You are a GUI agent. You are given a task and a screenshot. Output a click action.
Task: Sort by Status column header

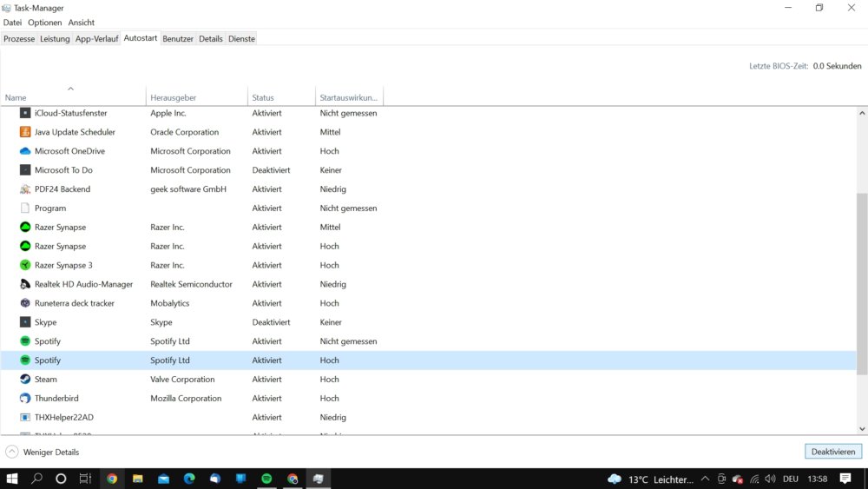pyautogui.click(x=282, y=97)
